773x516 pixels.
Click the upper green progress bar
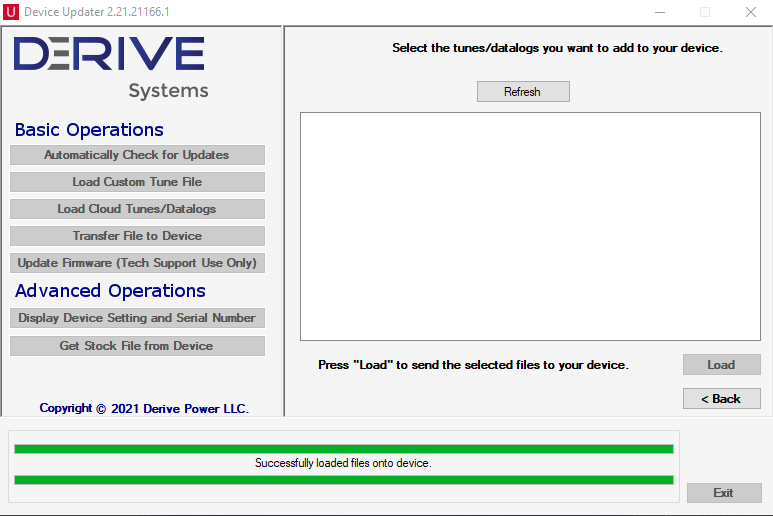[x=344, y=449]
